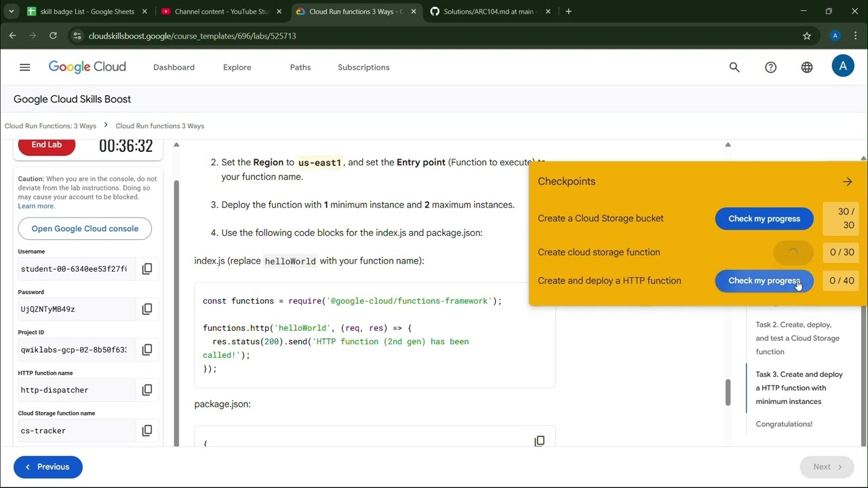Copy the Cloud Storage function name
Image resolution: width=868 pixels, height=488 pixels.
coord(147,430)
